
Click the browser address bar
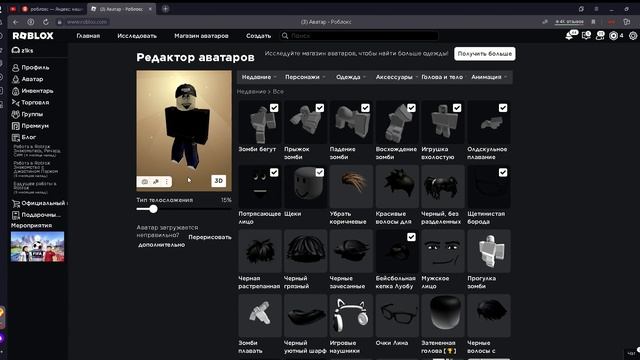point(87,22)
